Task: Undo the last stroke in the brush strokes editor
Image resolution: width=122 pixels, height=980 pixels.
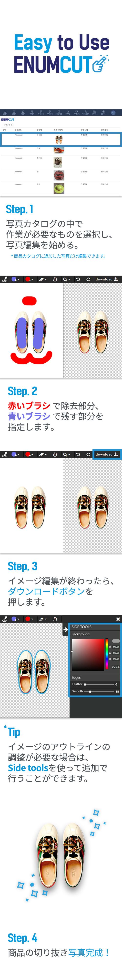Action: 78,279
